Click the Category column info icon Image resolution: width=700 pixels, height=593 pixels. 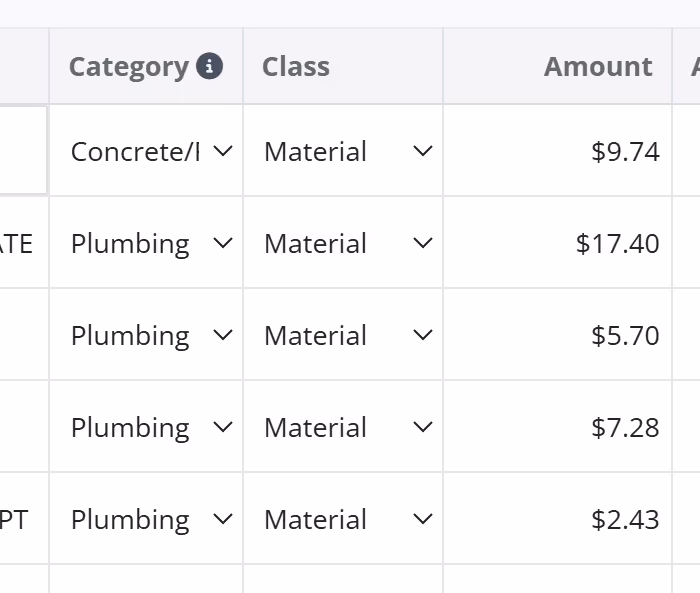[209, 67]
